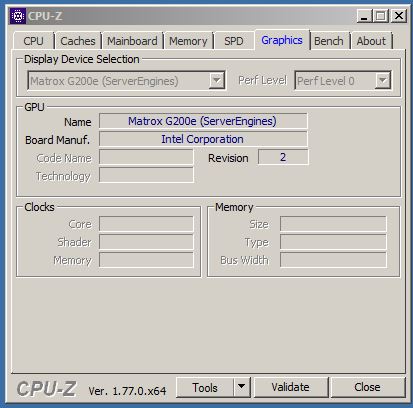Click the Memory Type field
413x408 pixels.
click(333, 242)
